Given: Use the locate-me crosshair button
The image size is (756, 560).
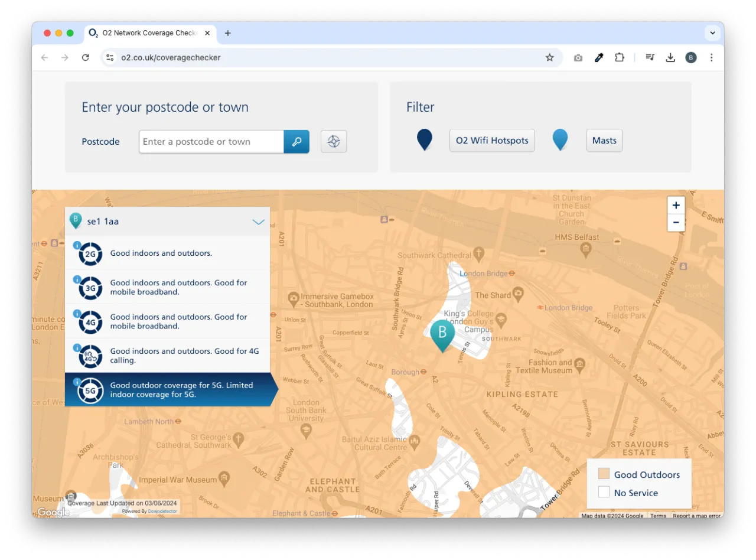Looking at the screenshot, I should [334, 142].
